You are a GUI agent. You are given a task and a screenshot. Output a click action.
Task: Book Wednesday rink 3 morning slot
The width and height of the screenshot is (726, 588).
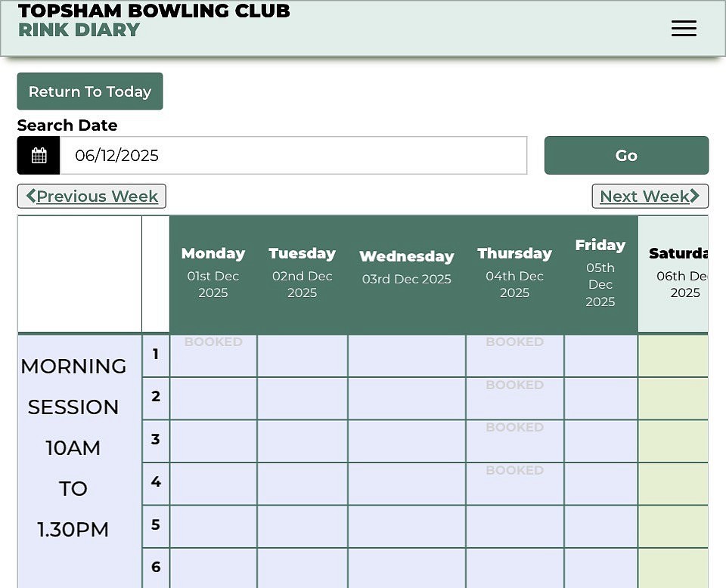click(406, 441)
